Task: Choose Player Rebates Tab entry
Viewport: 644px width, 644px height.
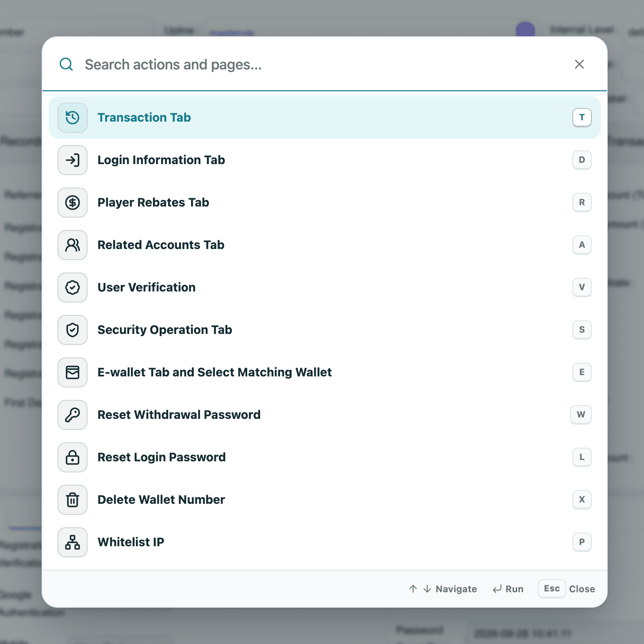Action: (x=325, y=203)
